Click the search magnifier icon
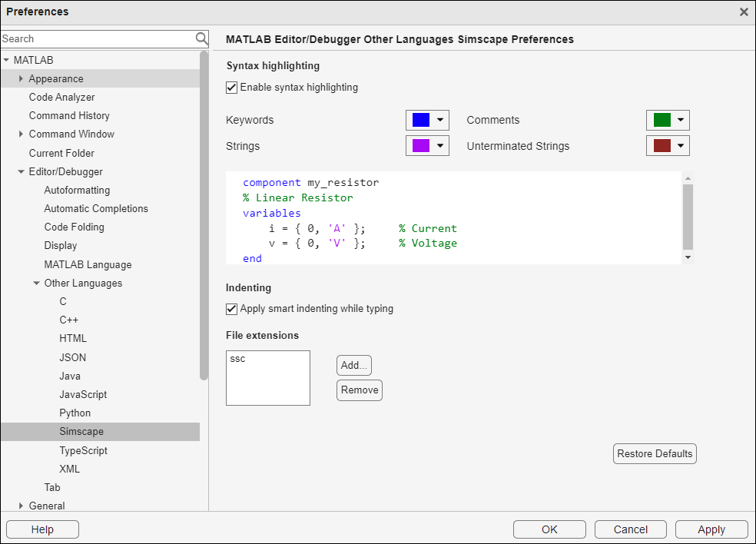Viewport: 756px width, 544px height. click(x=201, y=38)
